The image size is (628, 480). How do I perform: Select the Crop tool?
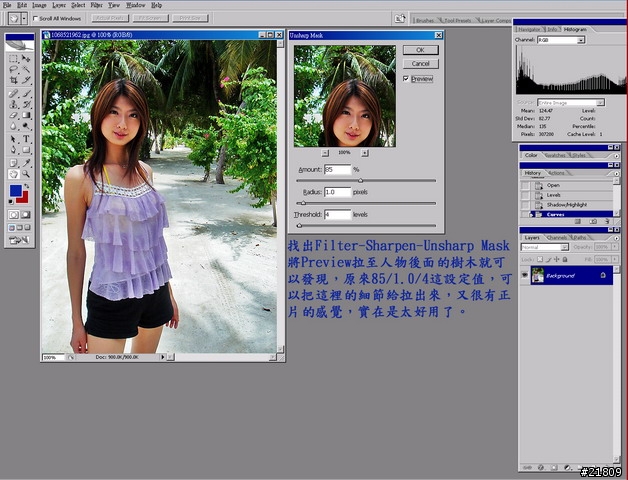click(13, 80)
